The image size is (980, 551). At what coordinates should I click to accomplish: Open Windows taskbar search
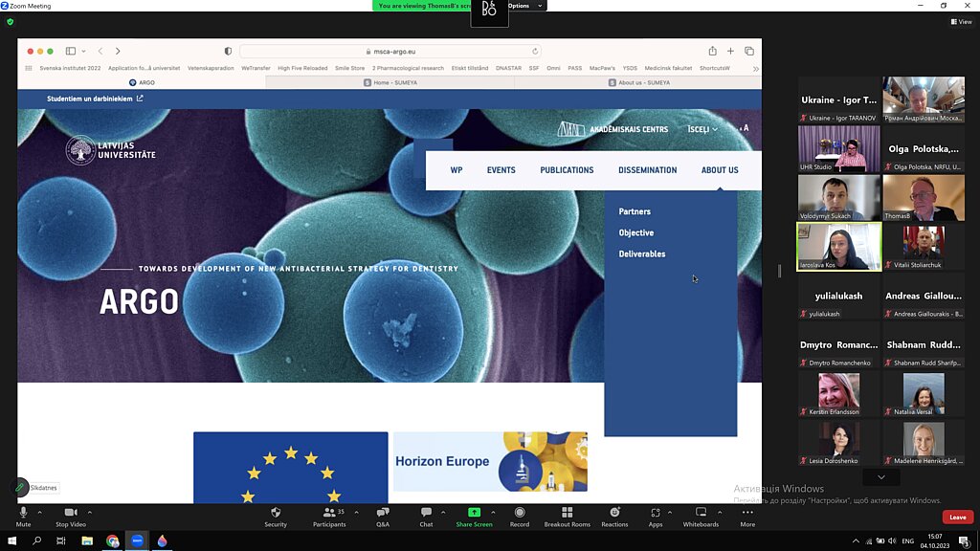37,541
